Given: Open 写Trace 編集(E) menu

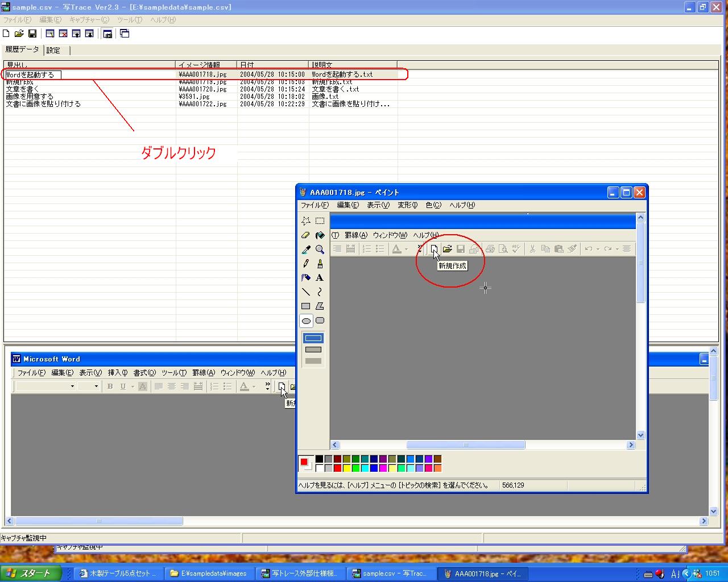Looking at the screenshot, I should coord(50,20).
